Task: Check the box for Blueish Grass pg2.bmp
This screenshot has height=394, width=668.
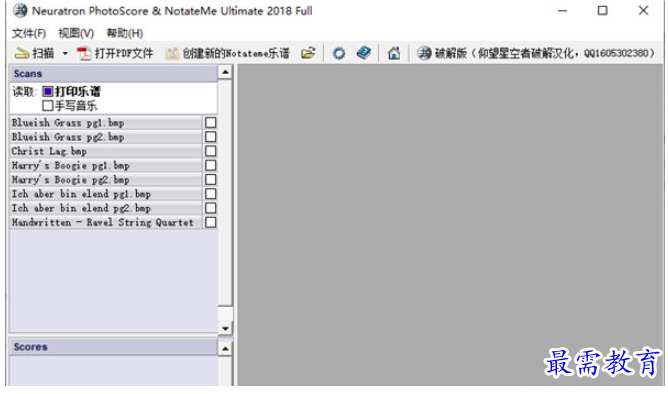Action: tap(210, 137)
